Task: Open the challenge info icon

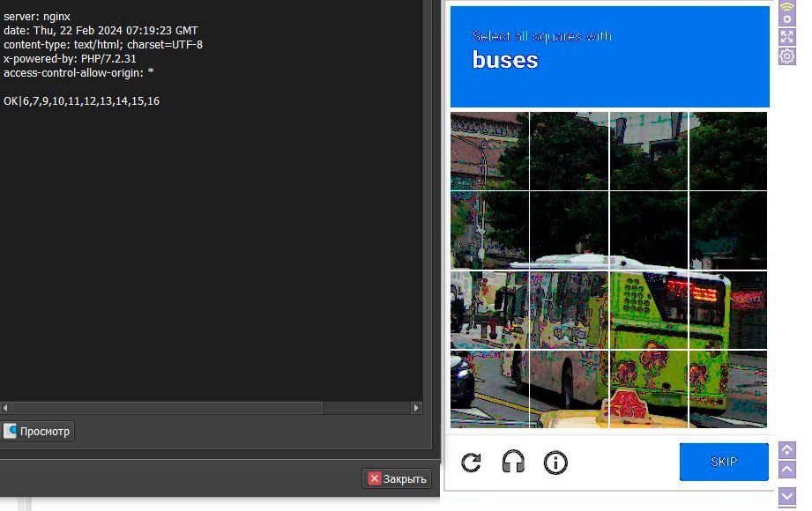Action: [x=555, y=463]
